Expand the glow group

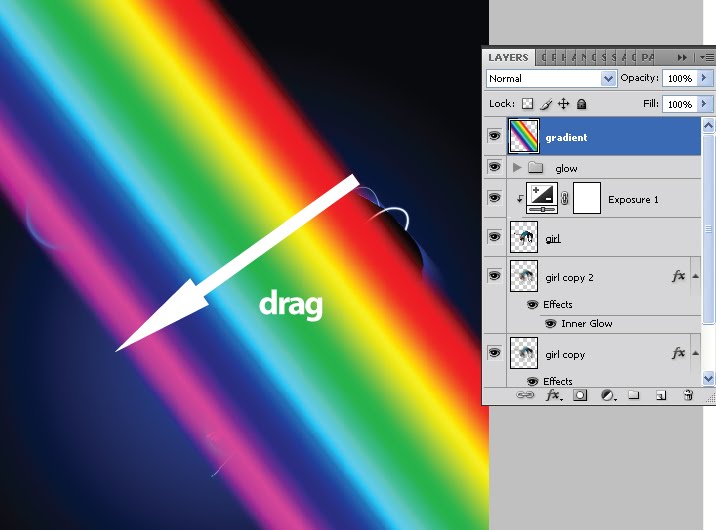tap(517, 168)
